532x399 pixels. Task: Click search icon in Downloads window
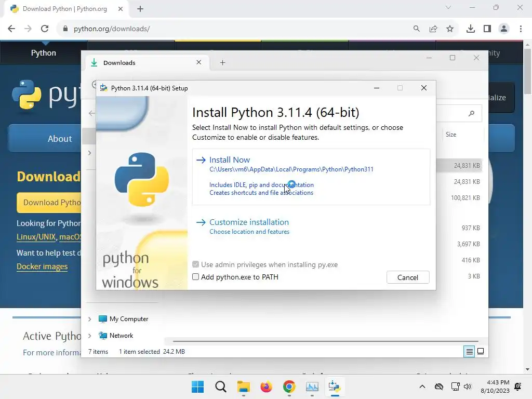[x=471, y=113]
